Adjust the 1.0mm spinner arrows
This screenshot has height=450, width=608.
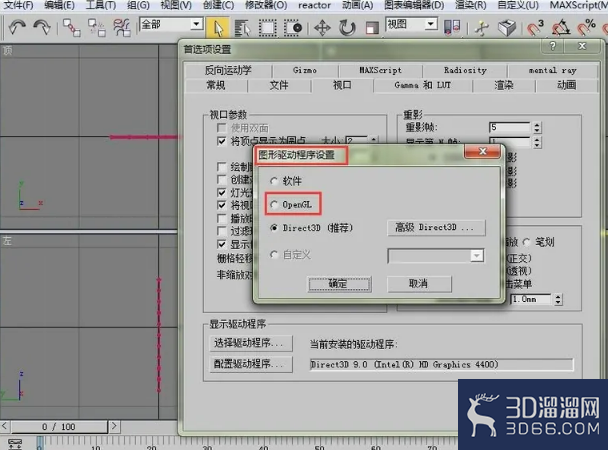[558, 299]
